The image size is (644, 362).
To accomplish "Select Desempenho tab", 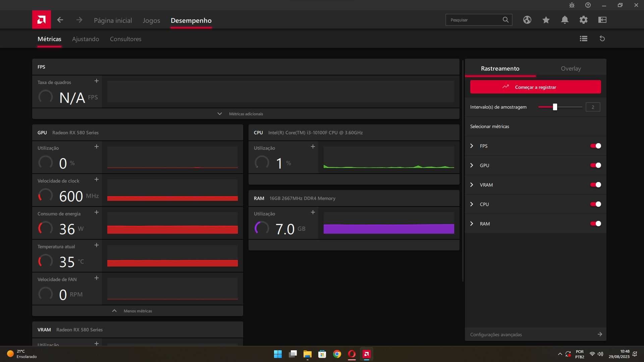I will [x=191, y=20].
